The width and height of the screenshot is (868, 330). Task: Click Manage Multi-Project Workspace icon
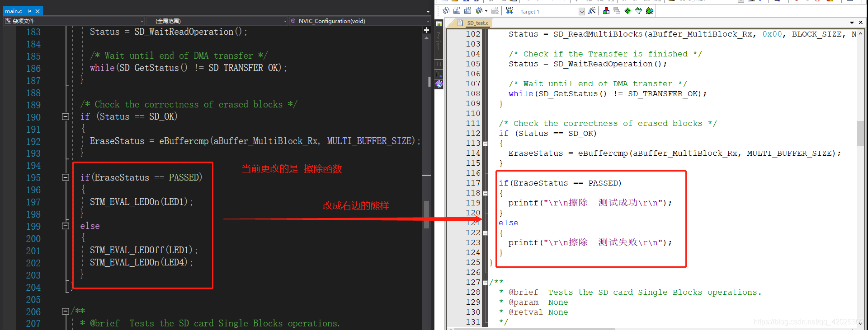[x=617, y=11]
